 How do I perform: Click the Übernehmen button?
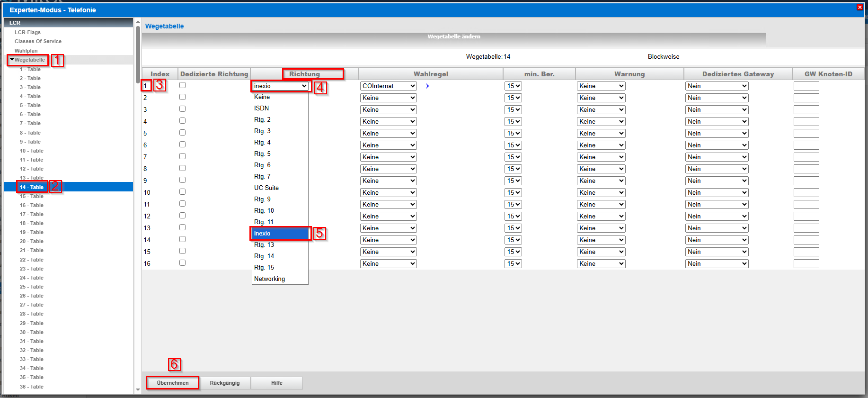coord(173,383)
